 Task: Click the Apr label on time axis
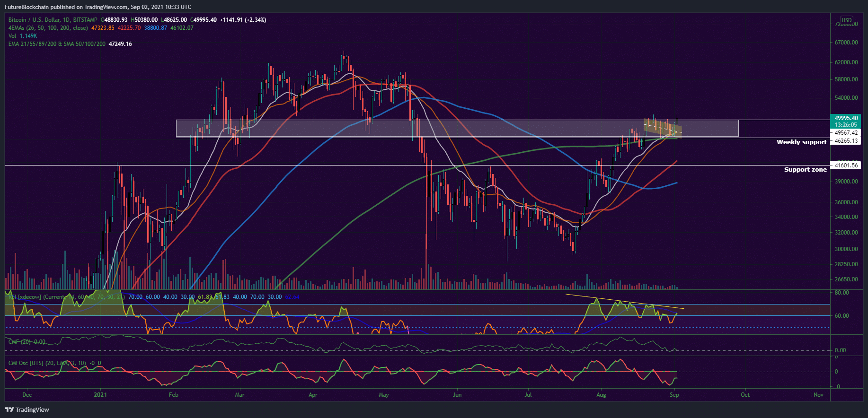tap(313, 395)
